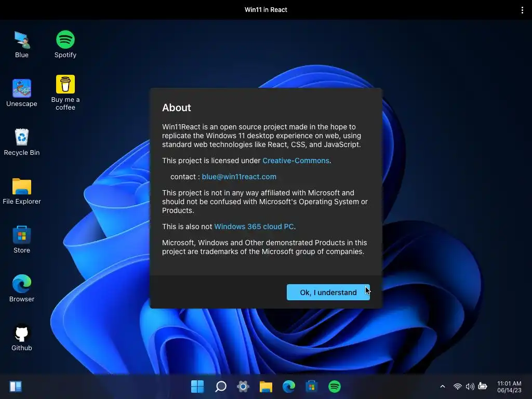Viewport: 532px width, 399px height.
Task: Click the Win11 in React title text
Action: 266,10
